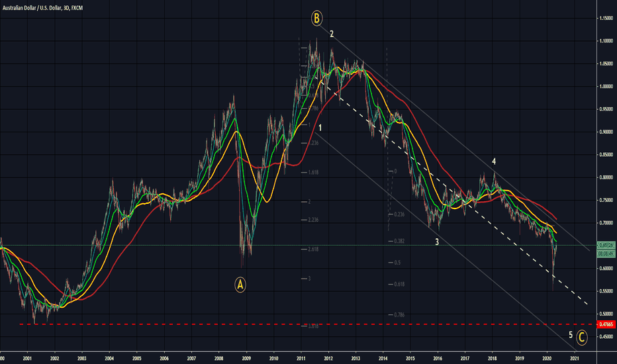
Task: Click the 0.75000 price axis label
Action: pos(606,201)
